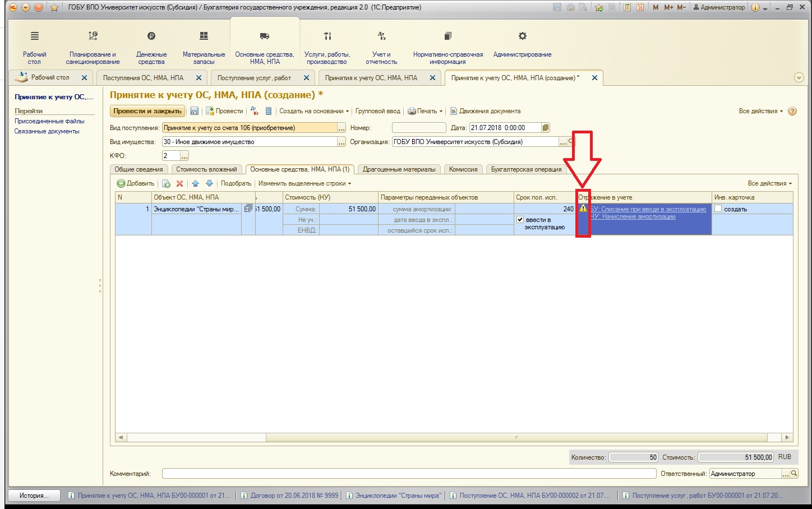Click the horizontal scrollbar under the table
Screen dimensions: 812x509
pos(393,437)
